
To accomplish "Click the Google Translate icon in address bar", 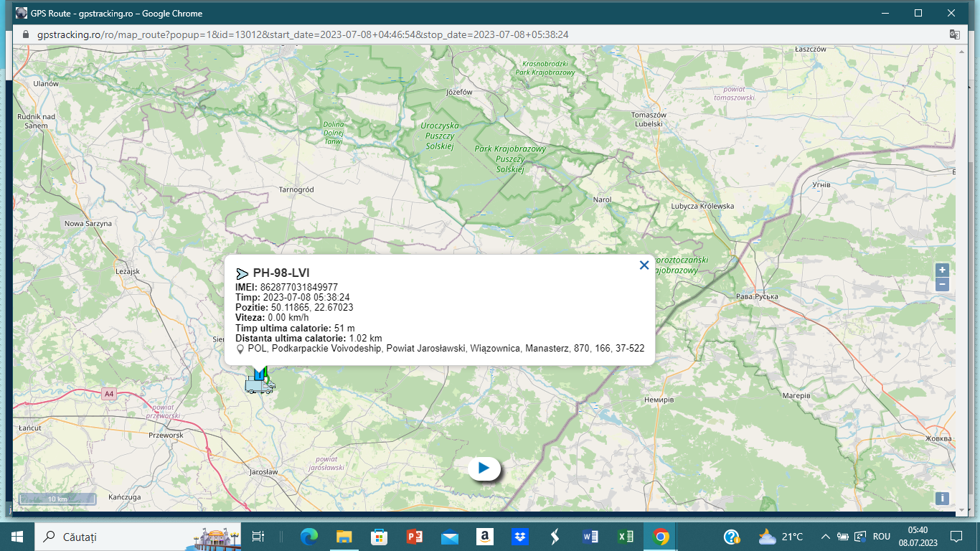I will [954, 34].
